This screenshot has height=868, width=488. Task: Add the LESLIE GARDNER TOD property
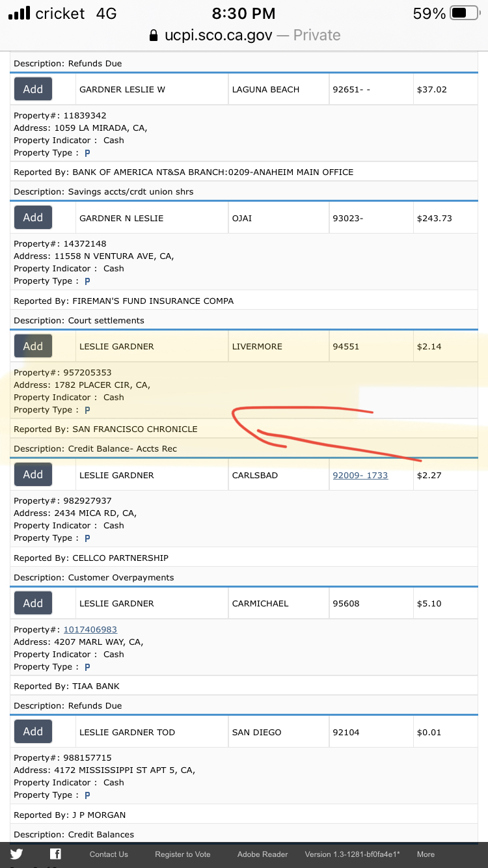click(x=33, y=731)
